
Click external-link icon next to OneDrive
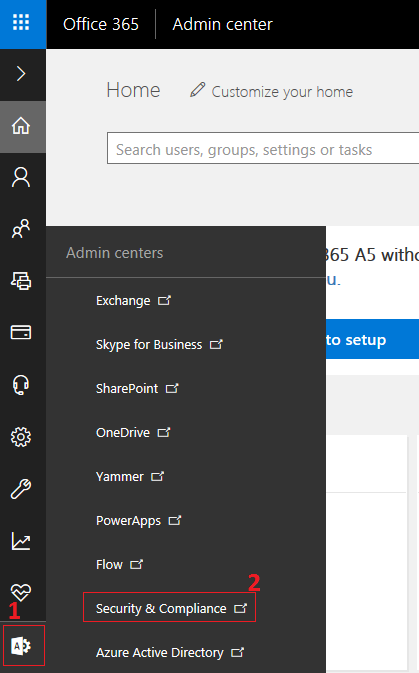[164, 432]
